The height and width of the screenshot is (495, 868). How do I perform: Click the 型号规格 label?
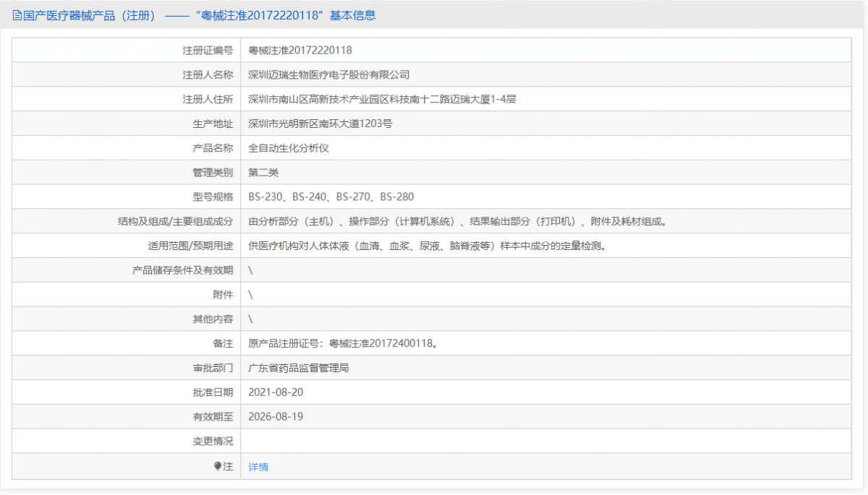coord(213,197)
